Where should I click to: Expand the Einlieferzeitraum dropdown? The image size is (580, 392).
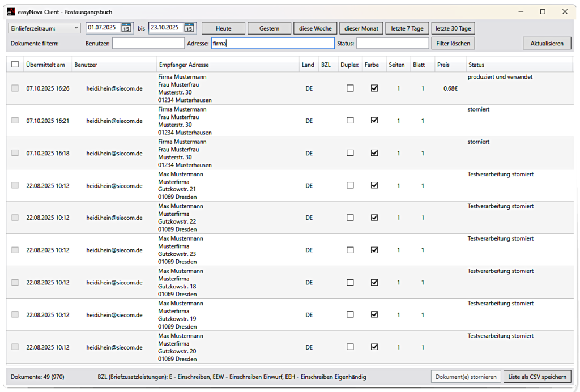(x=44, y=28)
